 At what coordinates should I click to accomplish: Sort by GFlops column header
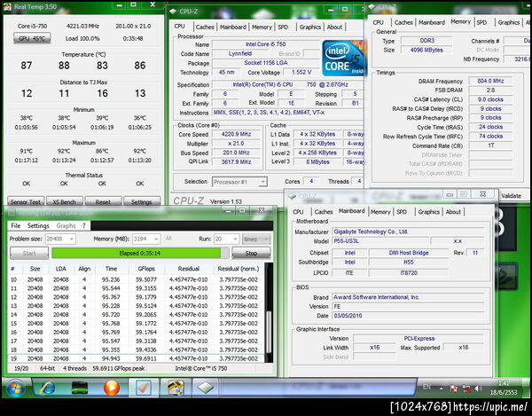point(146,269)
